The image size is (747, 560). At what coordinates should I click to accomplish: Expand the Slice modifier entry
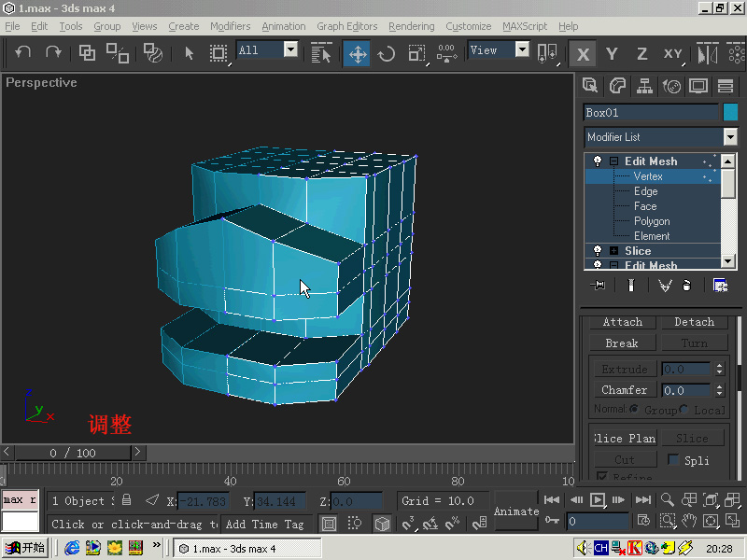[x=614, y=251]
